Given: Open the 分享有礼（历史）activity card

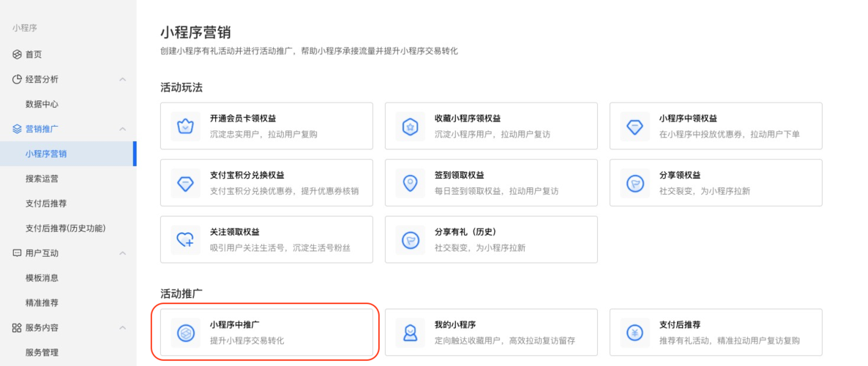Looking at the screenshot, I should [x=491, y=239].
